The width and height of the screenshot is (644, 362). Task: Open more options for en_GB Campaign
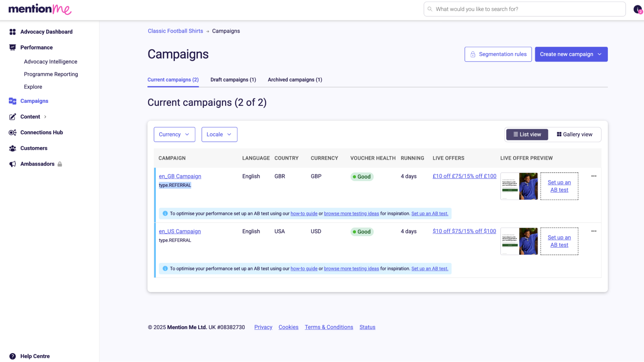(593, 176)
